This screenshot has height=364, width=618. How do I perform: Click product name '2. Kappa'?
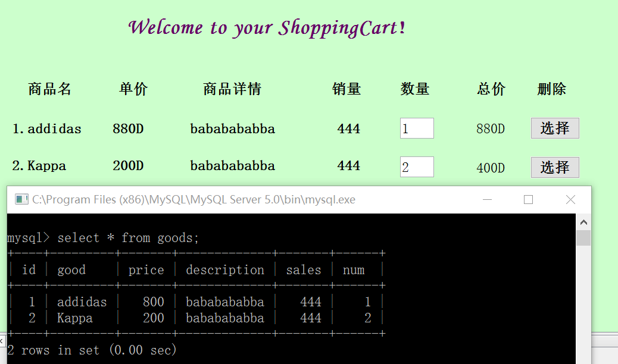(x=39, y=166)
